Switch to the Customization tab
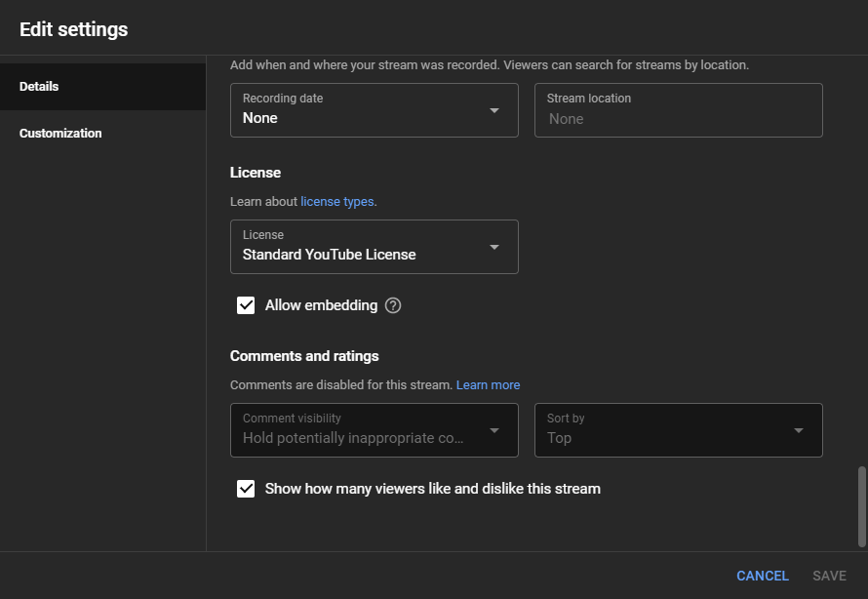The image size is (868, 599). (59, 133)
